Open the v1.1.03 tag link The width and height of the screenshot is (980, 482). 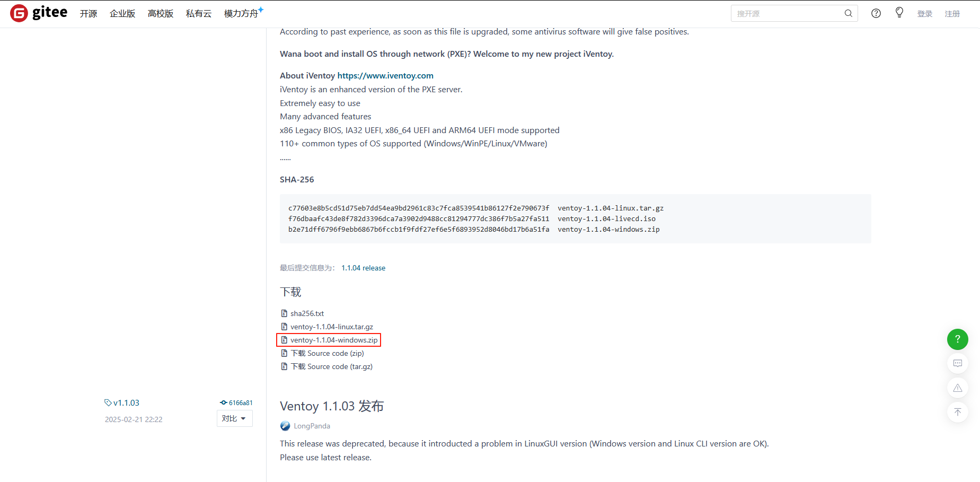click(126, 403)
